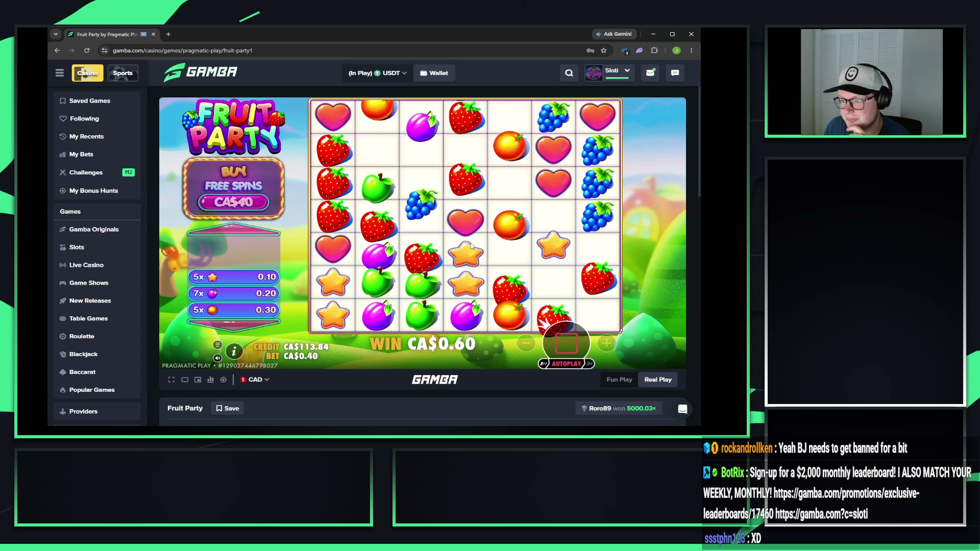
Task: Open game in picture-in-picture mini player
Action: pos(198,380)
